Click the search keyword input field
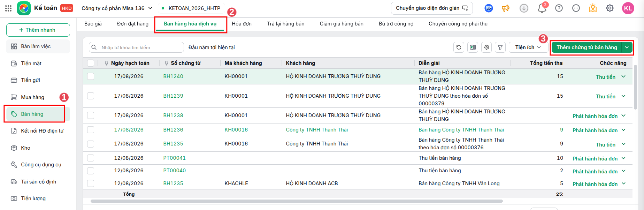Image resolution: width=644 pixels, height=210 pixels. pos(136,47)
